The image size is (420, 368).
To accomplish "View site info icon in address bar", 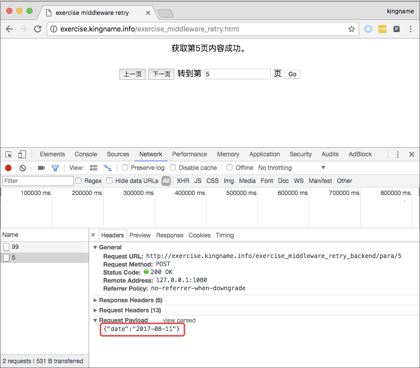I will (53, 29).
